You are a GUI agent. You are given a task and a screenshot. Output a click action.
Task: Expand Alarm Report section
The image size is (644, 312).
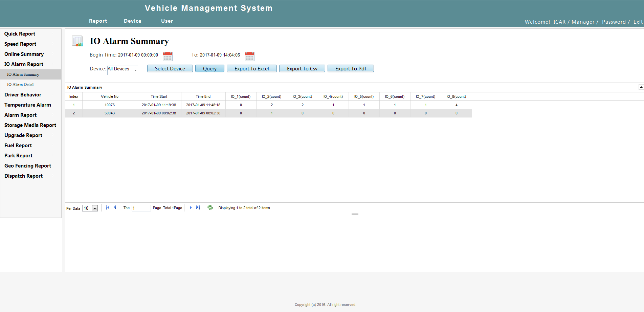(20, 115)
